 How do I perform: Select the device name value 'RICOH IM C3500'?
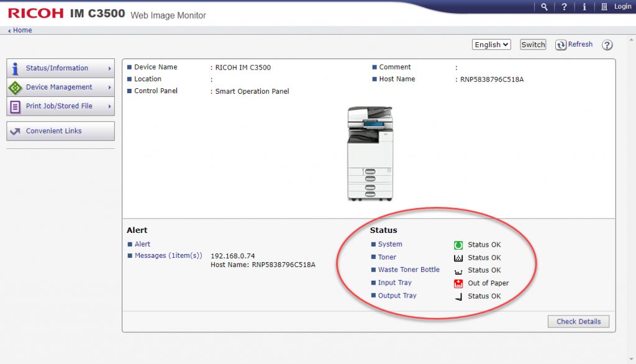tap(243, 67)
